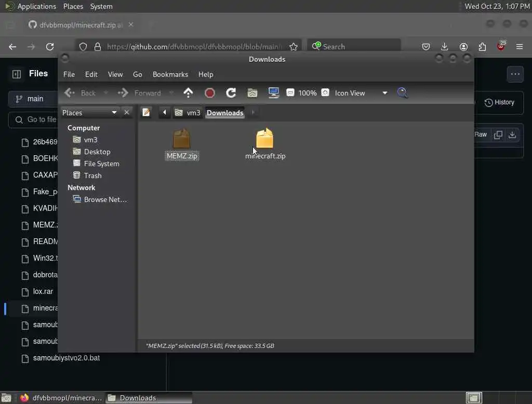Click the Firefox back arrow
Screen dimensions: 532x404
click(x=12, y=47)
